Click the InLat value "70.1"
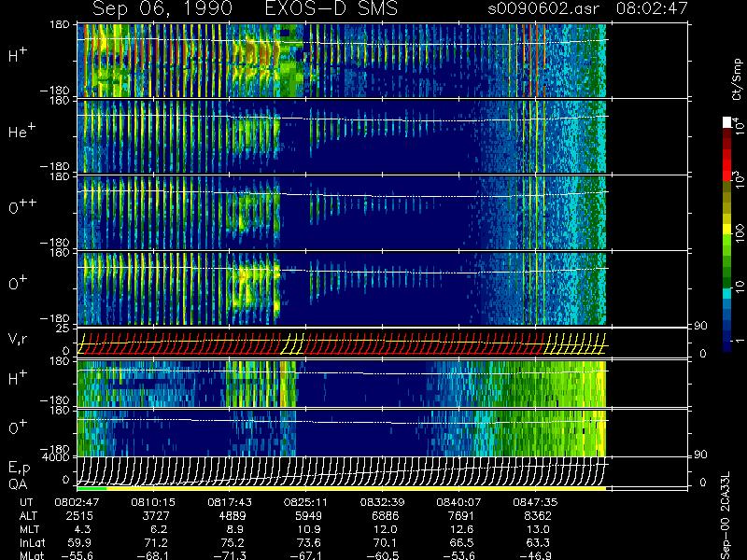Viewport: 747px width, 560px height. point(385,543)
